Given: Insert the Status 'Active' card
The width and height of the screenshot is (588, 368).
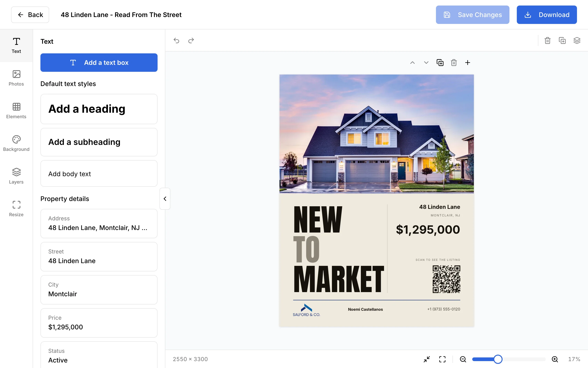Looking at the screenshot, I should point(99,355).
